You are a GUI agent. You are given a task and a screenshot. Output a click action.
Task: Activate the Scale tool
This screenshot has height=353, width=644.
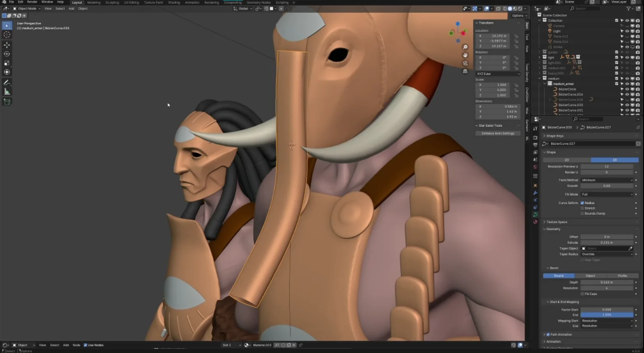[7, 63]
